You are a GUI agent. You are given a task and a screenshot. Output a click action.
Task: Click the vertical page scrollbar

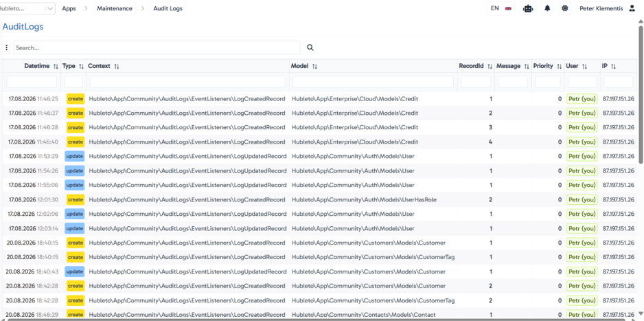641,95
